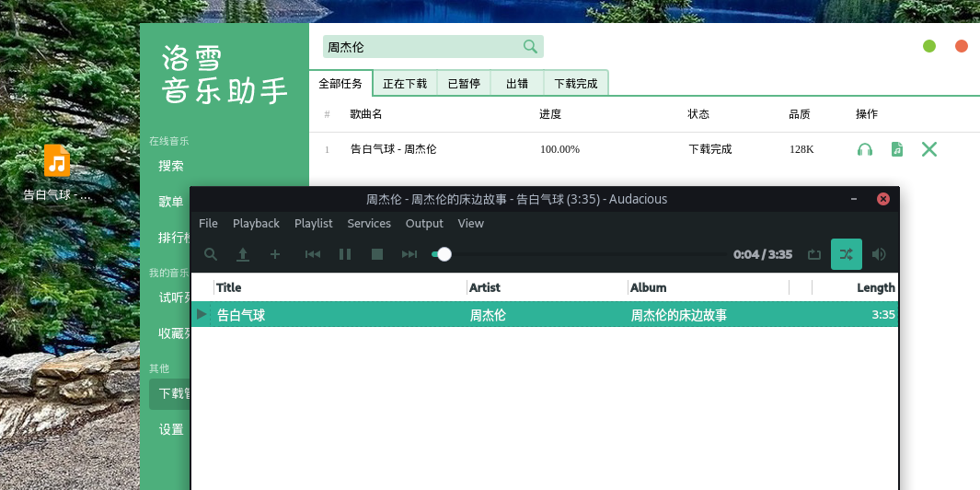Click the 0:04 / 3:35 time display
980x490 pixels.
(763, 254)
